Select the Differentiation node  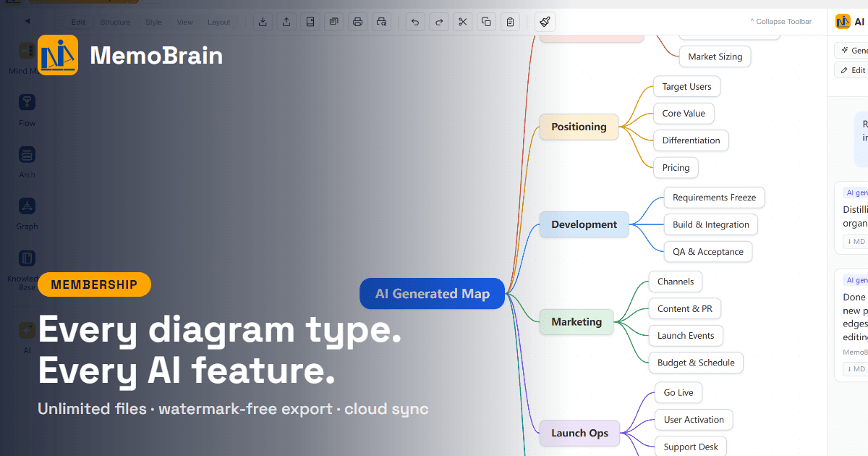(x=691, y=140)
